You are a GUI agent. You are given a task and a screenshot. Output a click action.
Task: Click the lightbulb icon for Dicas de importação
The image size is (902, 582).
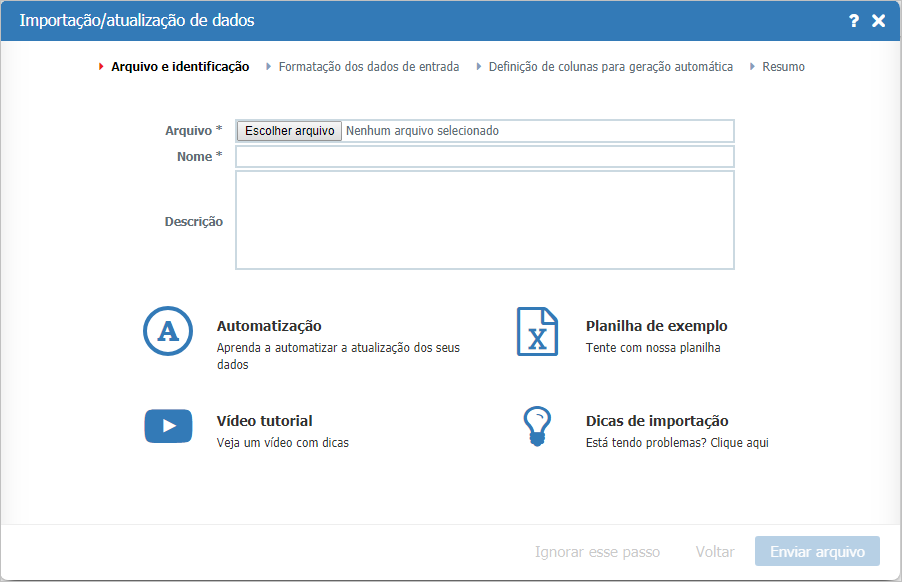537,425
